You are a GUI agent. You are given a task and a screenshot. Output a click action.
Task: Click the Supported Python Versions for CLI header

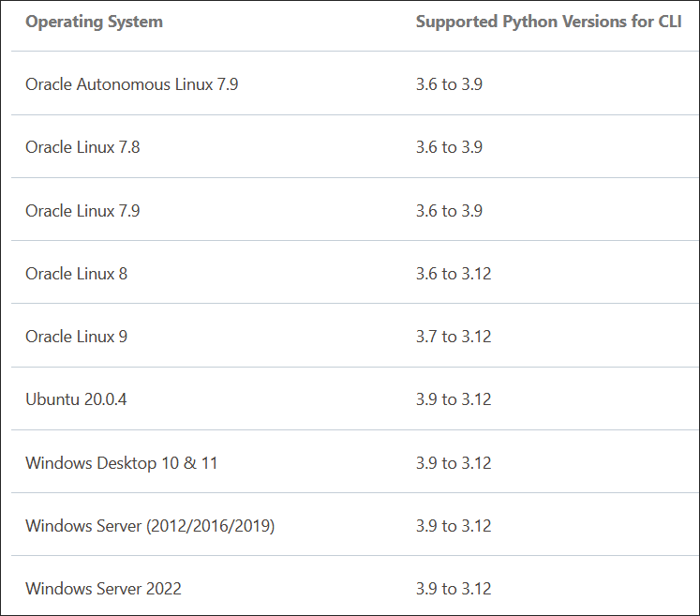click(548, 22)
